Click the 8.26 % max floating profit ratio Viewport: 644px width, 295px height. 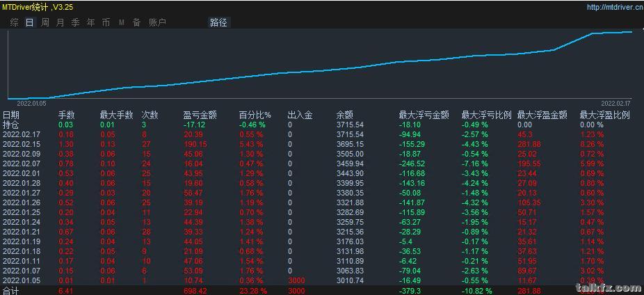[592, 144]
